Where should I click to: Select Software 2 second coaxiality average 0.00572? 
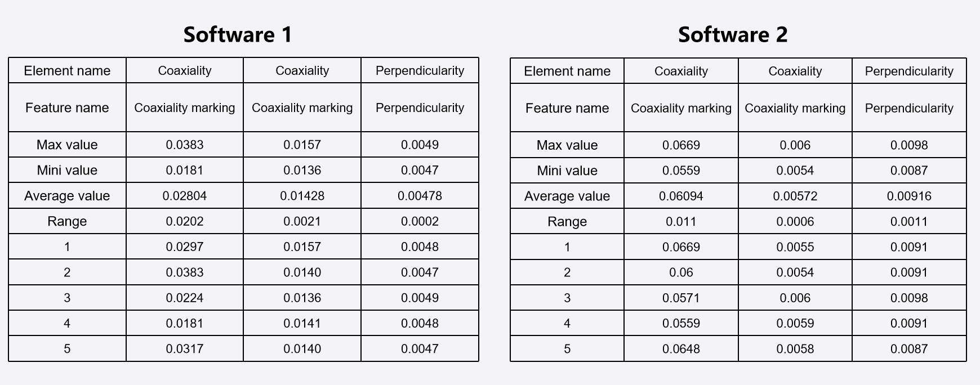pyautogui.click(x=795, y=196)
